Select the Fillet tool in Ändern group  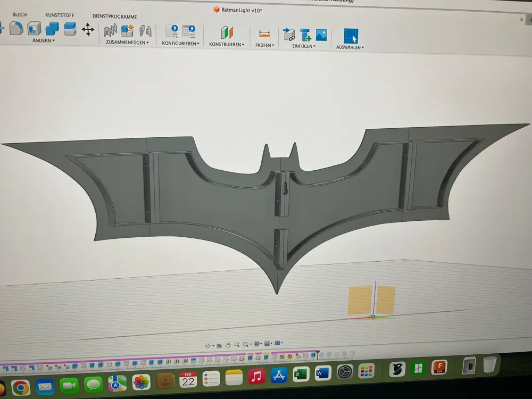16,28
